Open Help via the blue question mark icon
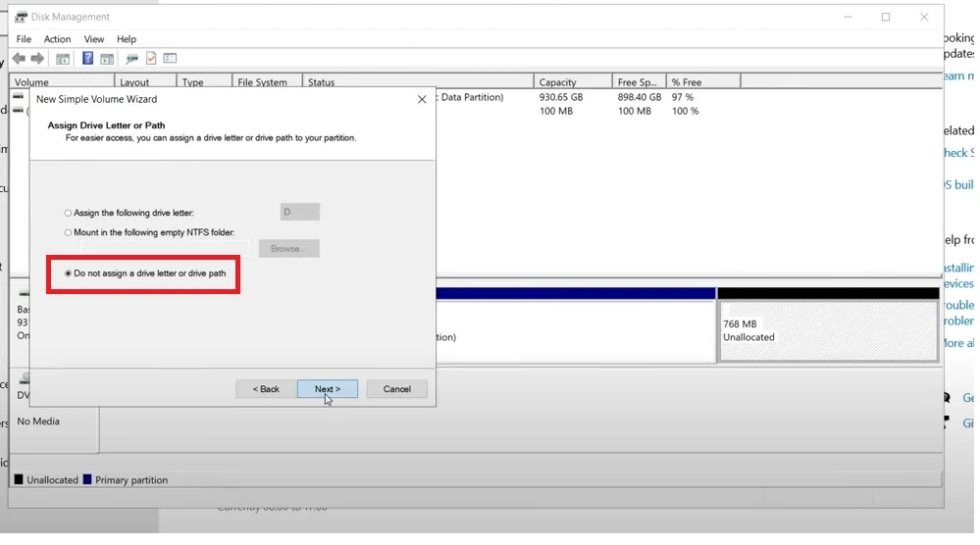The width and height of the screenshot is (980, 545). (87, 58)
